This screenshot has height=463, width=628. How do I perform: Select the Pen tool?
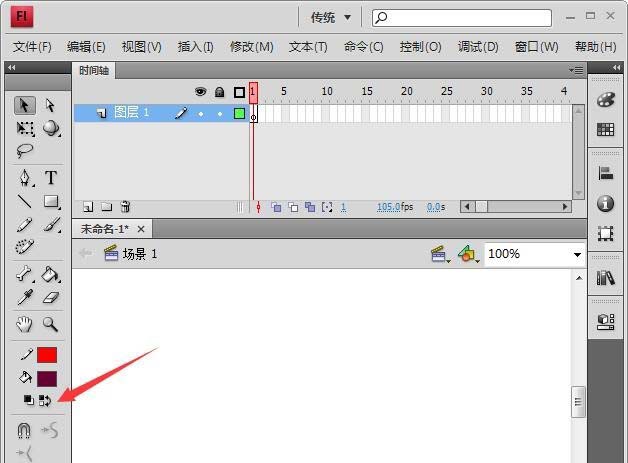pyautogui.click(x=25, y=178)
